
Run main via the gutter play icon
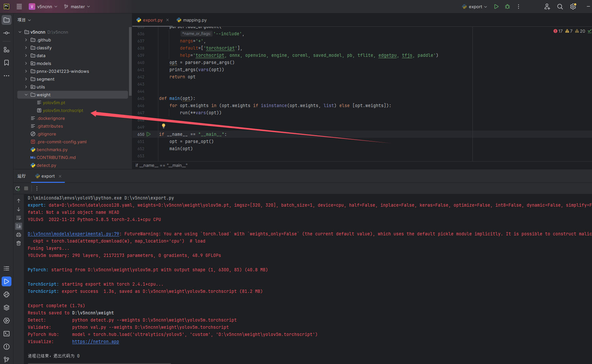click(149, 134)
